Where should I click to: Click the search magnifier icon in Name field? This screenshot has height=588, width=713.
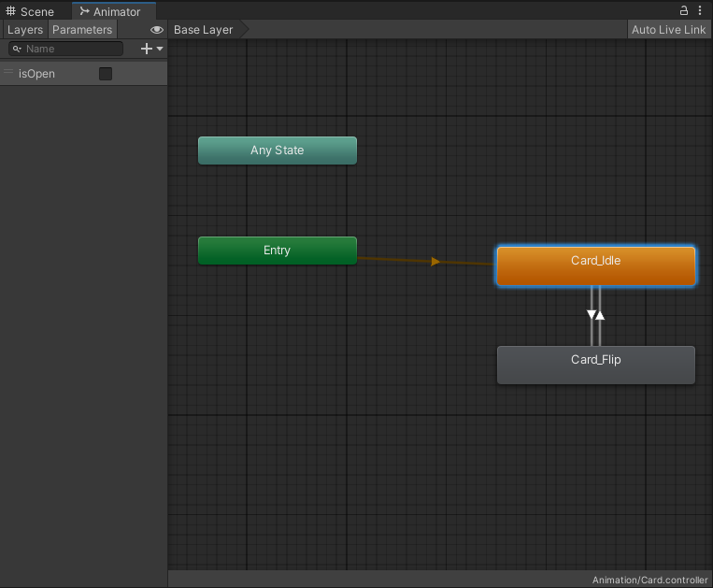point(17,49)
